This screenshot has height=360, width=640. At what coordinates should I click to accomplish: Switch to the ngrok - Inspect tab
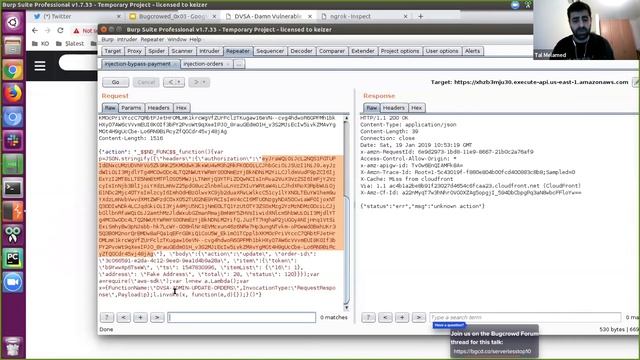coord(363,16)
